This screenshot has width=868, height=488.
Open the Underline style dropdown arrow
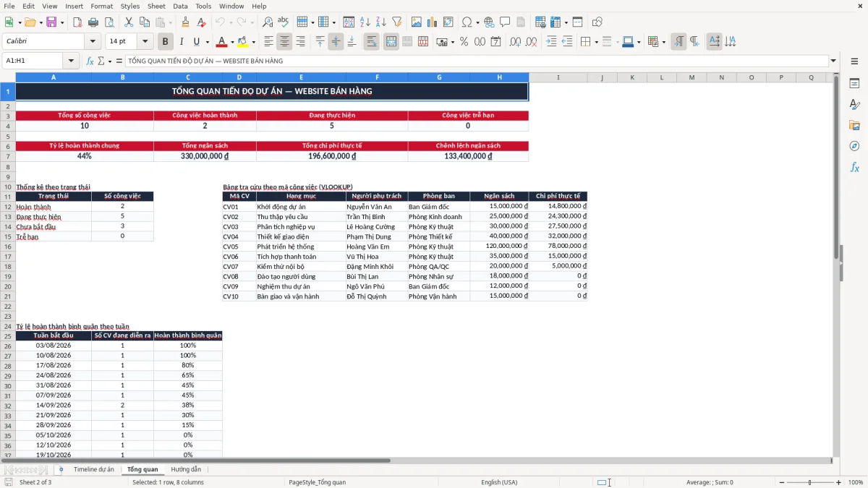point(207,42)
